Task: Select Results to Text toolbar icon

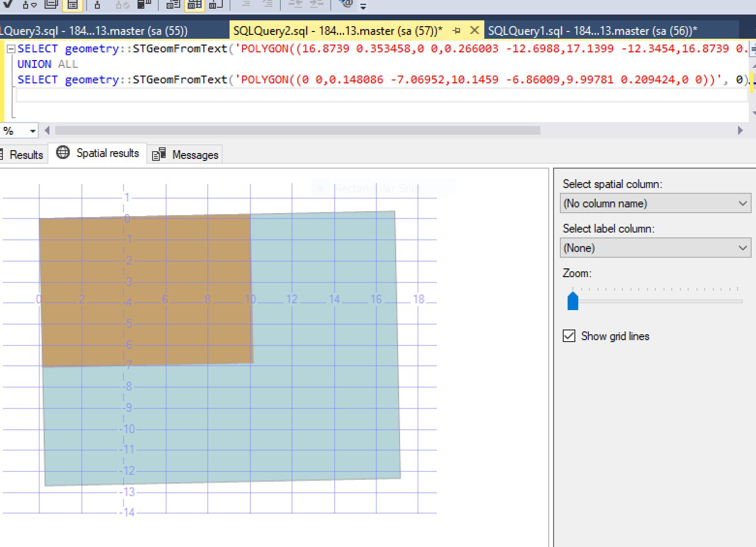Action: pos(173,4)
